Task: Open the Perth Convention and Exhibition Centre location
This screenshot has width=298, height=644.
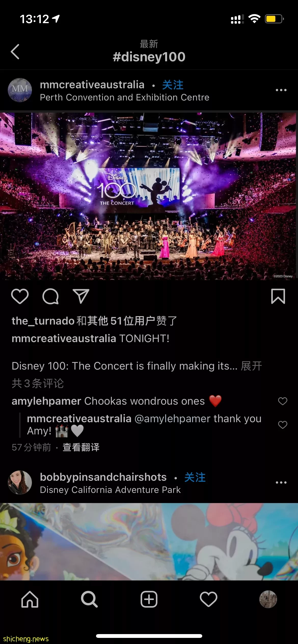Action: click(125, 97)
